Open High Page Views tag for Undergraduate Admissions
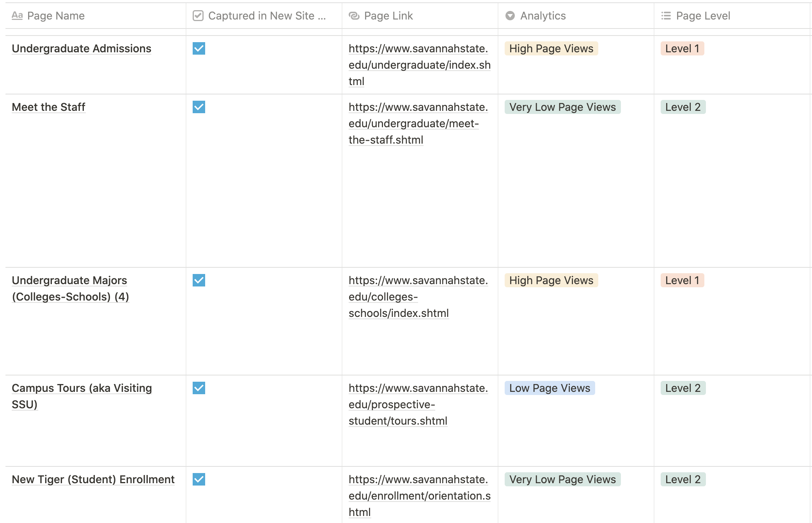The height and width of the screenshot is (523, 812). point(551,49)
